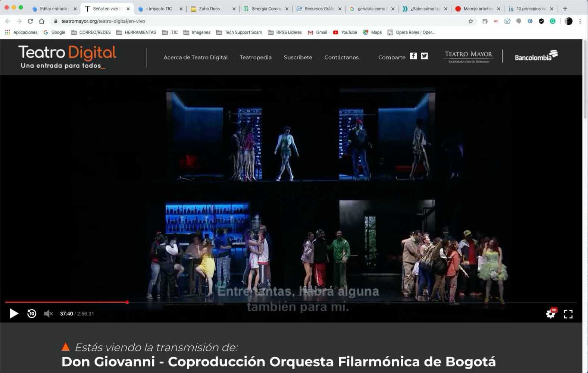Expand the HERRAMIENTAS bookmark folder

136,32
